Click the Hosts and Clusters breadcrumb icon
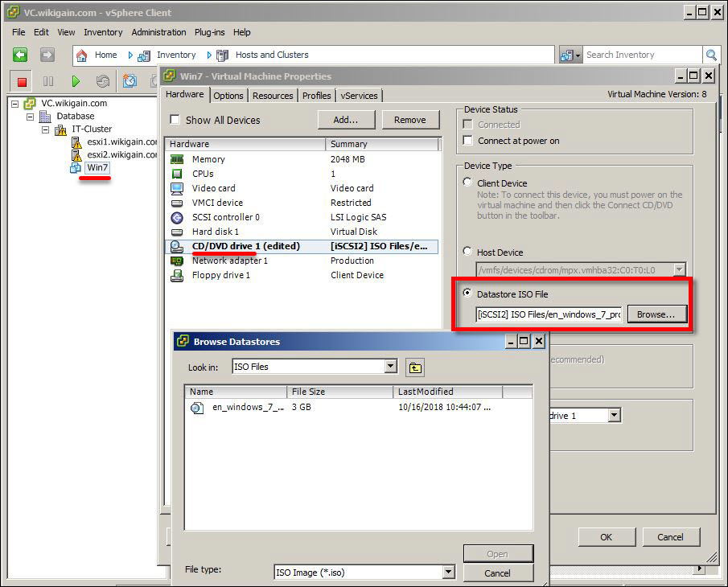This screenshot has height=587, width=728. 222,55
